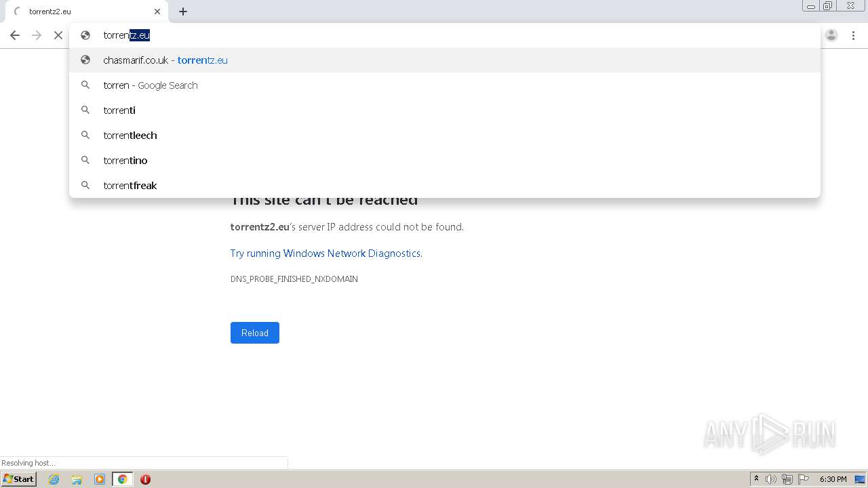The width and height of the screenshot is (868, 488).
Task: Open Internet Explorer from taskbar
Action: coord(54,479)
